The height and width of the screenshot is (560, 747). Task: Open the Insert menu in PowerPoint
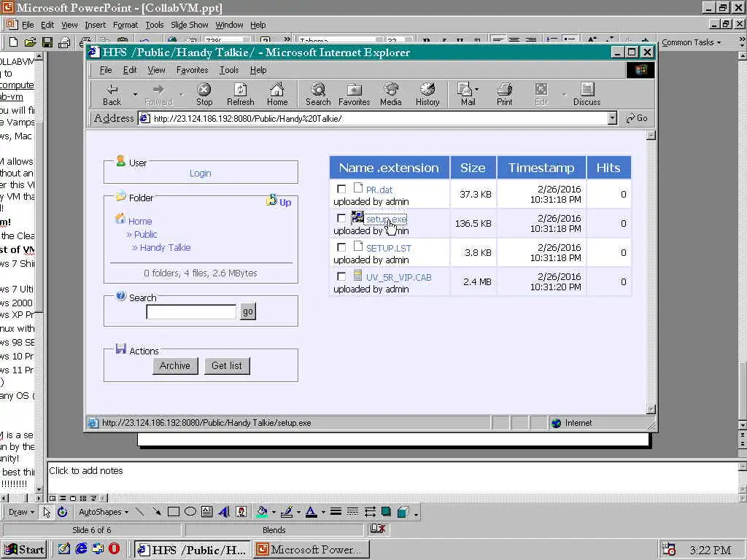96,25
